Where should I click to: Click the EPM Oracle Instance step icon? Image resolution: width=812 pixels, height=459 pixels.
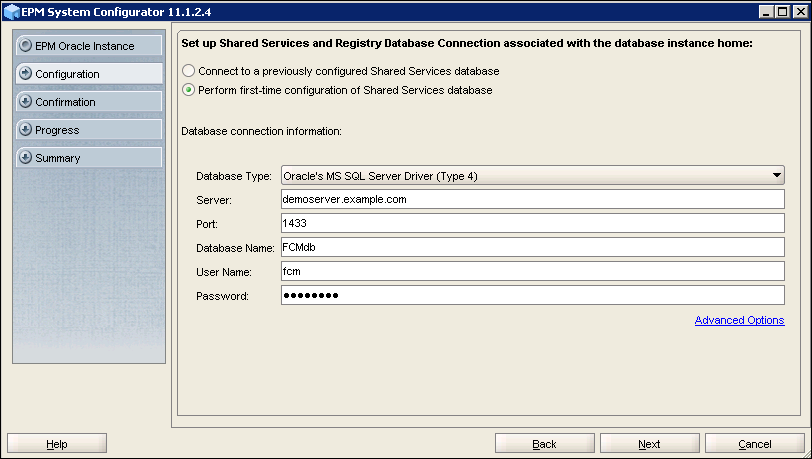tap(25, 46)
